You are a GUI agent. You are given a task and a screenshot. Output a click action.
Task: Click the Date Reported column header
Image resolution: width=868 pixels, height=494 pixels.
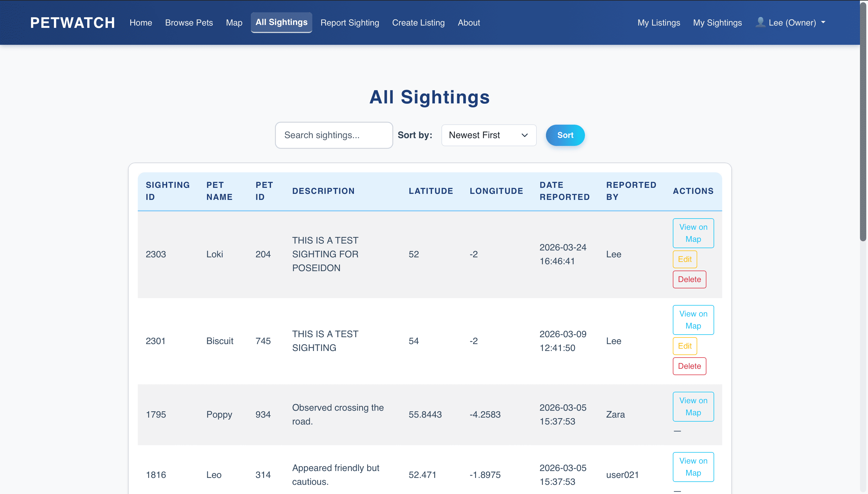click(x=565, y=191)
